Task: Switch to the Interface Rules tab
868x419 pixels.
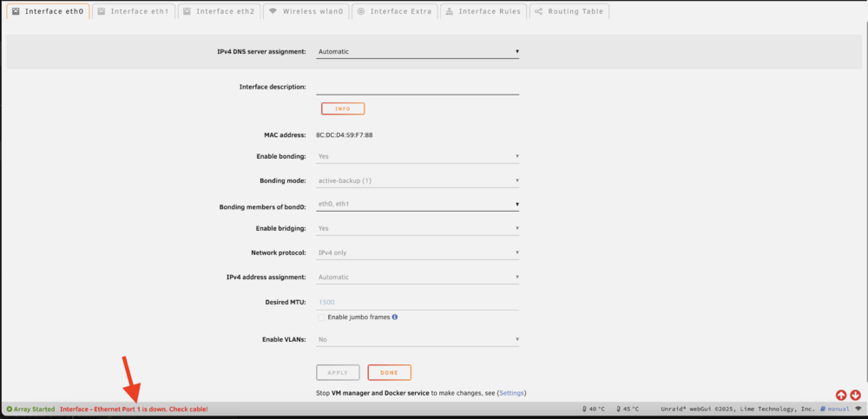Action: pos(483,11)
